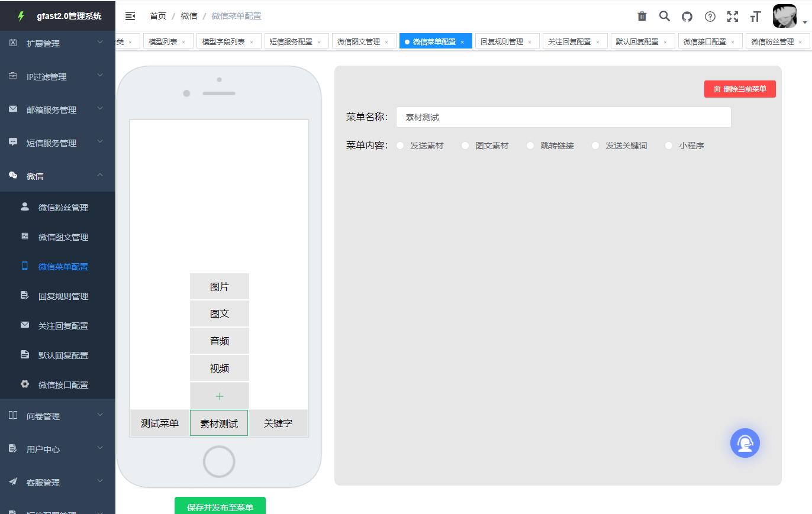This screenshot has width=812, height=514.
Task: Select the 关键字 phone menu button
Action: [x=278, y=424]
